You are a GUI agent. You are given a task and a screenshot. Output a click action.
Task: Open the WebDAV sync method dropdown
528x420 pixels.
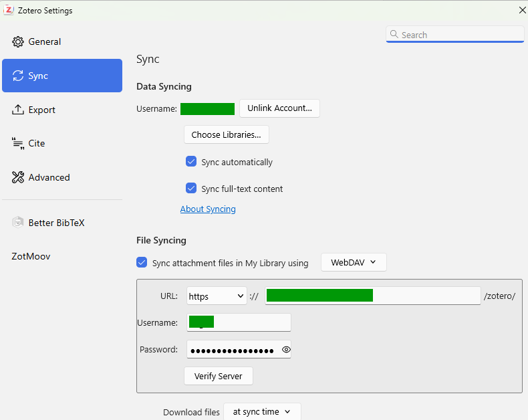[x=354, y=262]
